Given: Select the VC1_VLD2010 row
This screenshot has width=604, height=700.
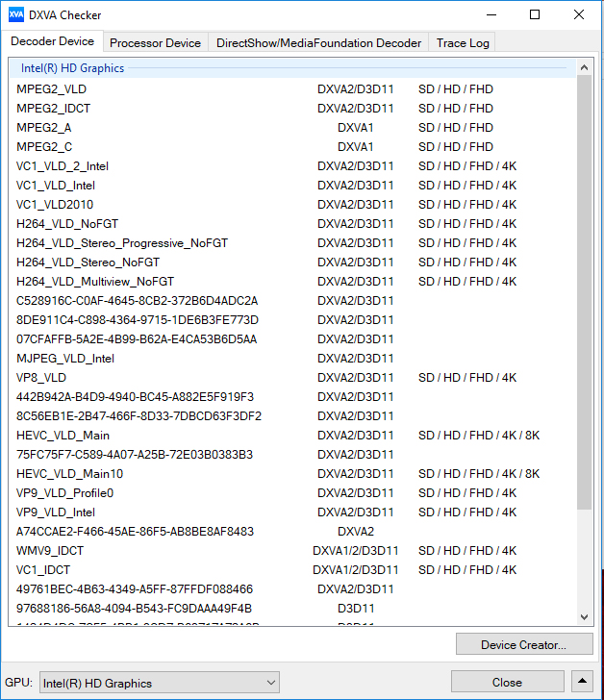Looking at the screenshot, I should [292, 205].
